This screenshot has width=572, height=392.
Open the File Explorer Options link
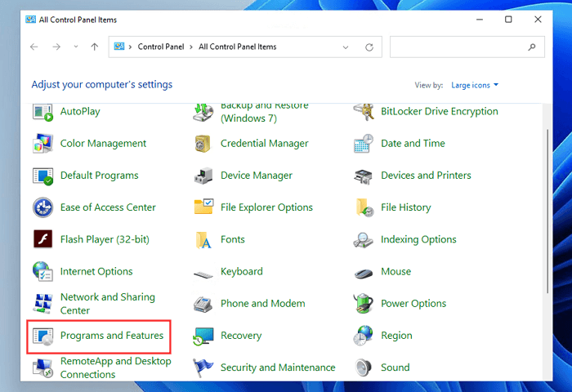coord(266,207)
